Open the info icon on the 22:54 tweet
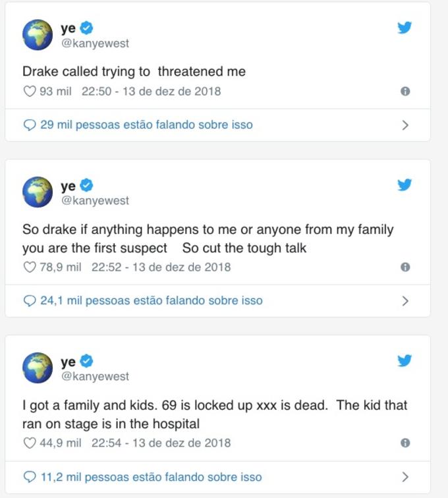Viewport: 448px width, 498px height. [405, 443]
